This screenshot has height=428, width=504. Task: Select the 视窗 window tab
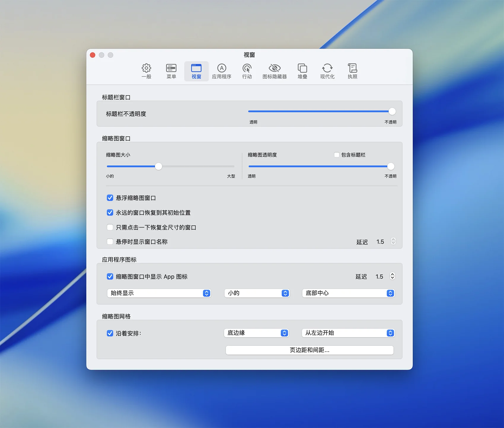pyautogui.click(x=196, y=71)
